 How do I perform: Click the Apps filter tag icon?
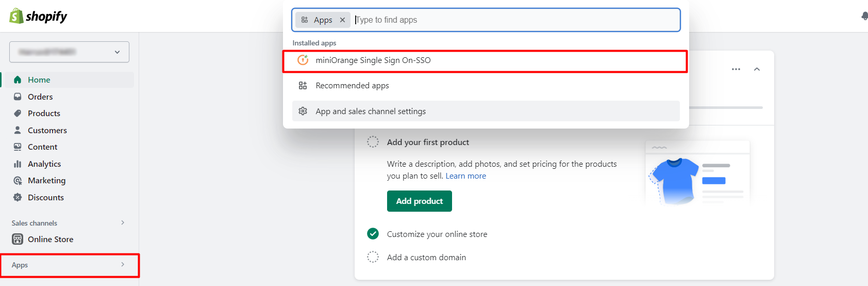pyautogui.click(x=305, y=20)
